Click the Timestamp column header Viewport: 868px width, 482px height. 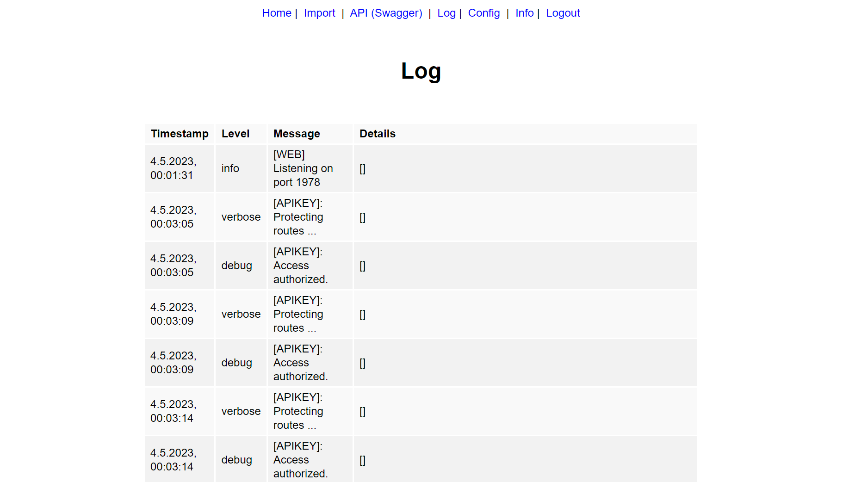click(x=180, y=134)
